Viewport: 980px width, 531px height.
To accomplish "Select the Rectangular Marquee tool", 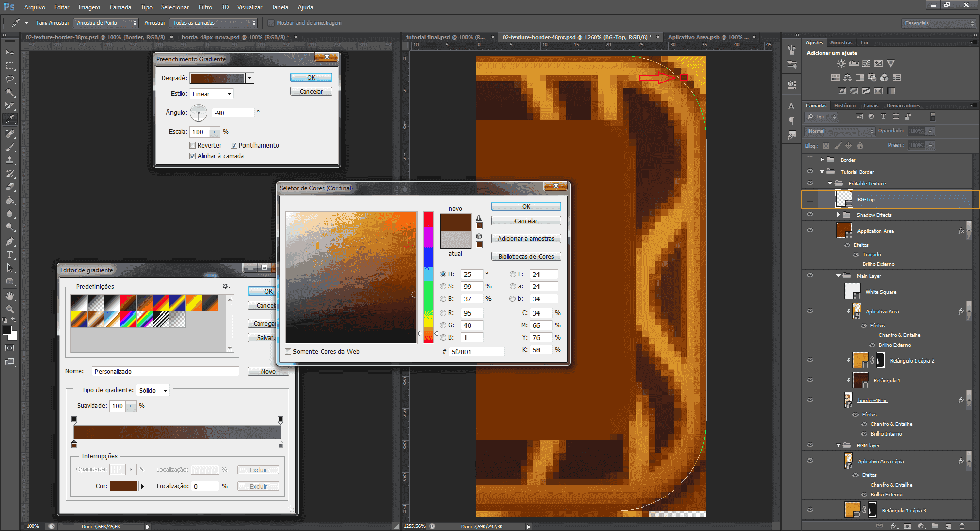I will pyautogui.click(x=10, y=66).
